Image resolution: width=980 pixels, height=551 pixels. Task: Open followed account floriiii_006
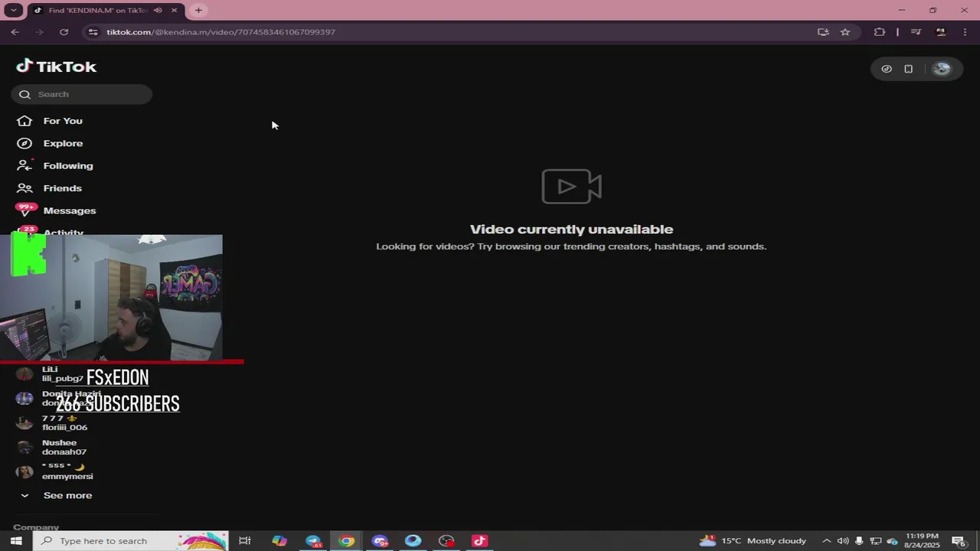[x=65, y=422]
